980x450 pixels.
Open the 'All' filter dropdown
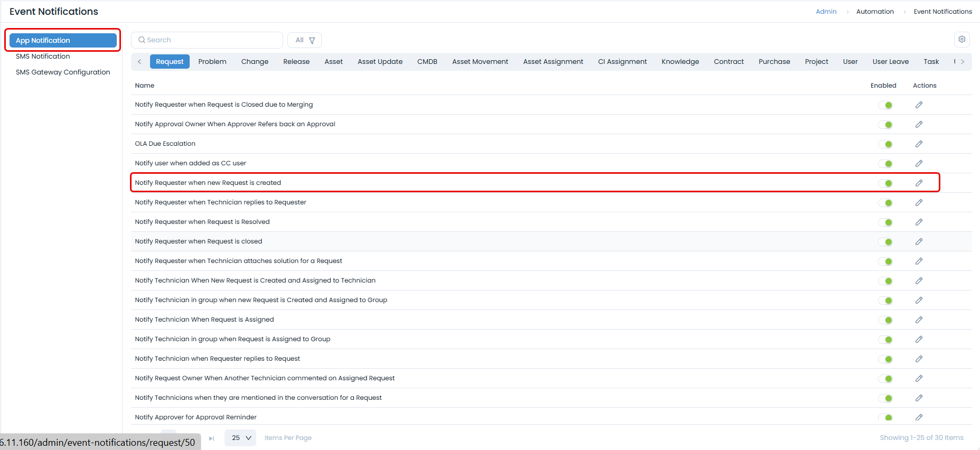click(x=304, y=40)
